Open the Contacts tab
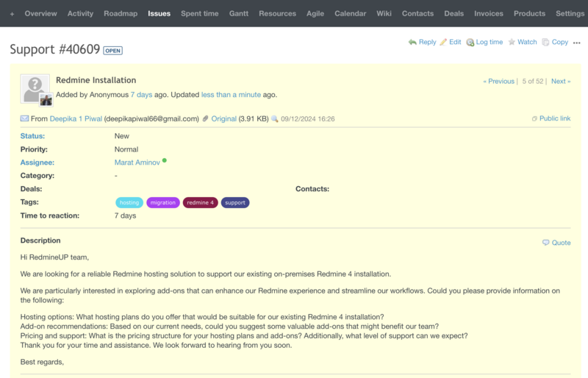This screenshot has width=588, height=378. click(x=417, y=13)
